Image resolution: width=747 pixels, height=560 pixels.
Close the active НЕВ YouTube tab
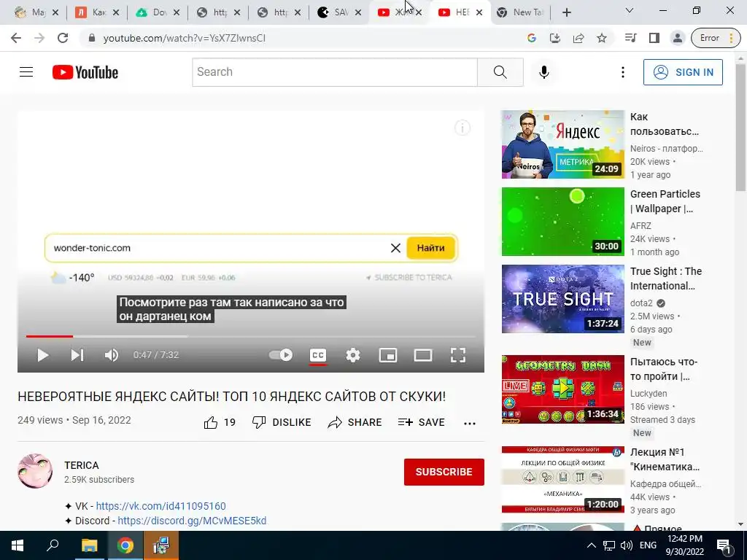[479, 13]
